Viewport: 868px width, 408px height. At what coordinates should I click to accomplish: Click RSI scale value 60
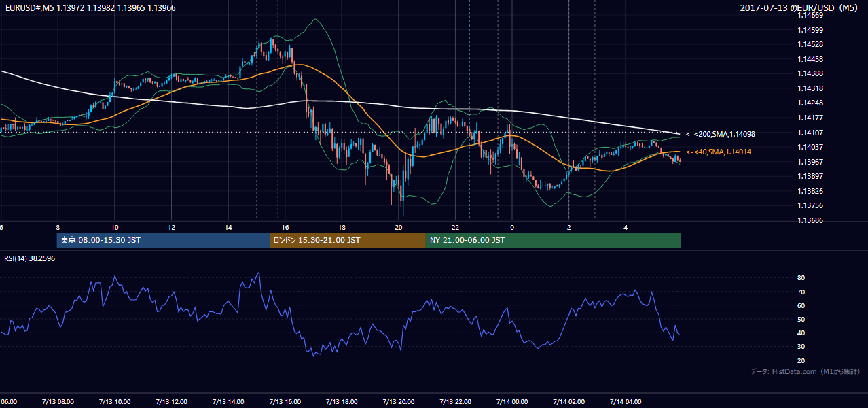pos(801,305)
